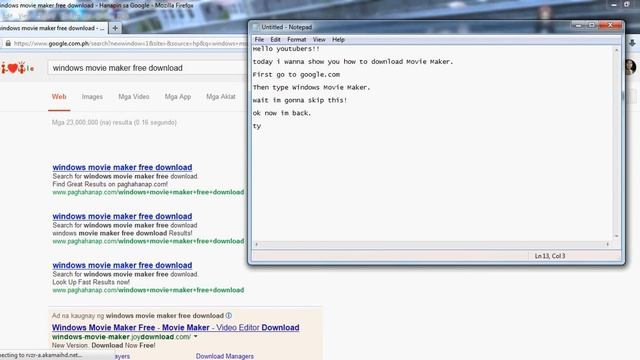Open first windows movie maker free download result
This screenshot has height=360, width=640.
(122, 167)
